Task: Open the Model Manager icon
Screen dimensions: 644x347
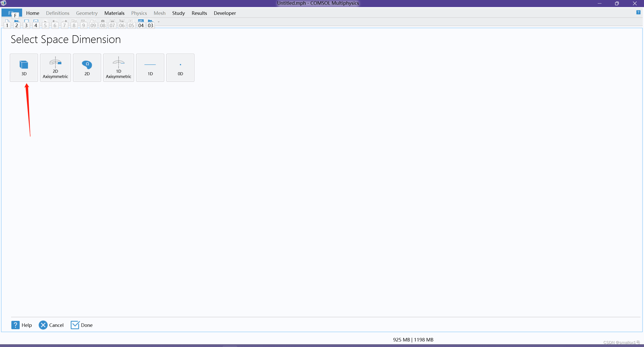Action: click(x=150, y=21)
